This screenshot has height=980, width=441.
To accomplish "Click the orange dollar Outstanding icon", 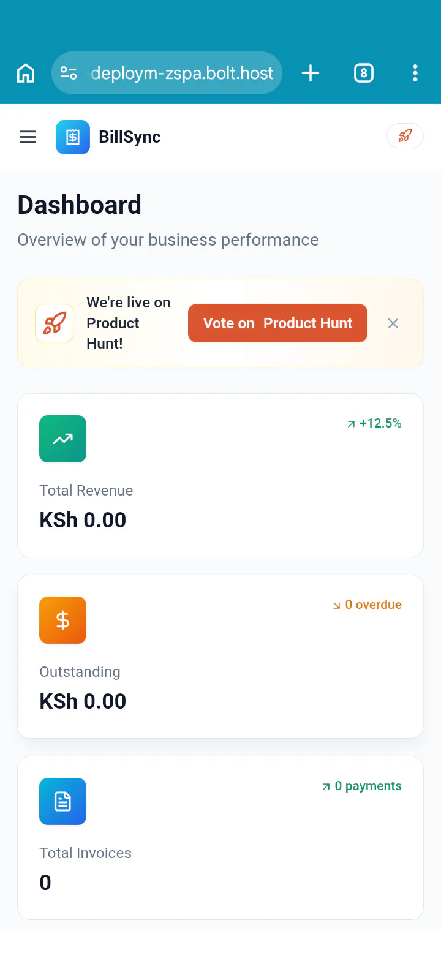I will pos(63,620).
